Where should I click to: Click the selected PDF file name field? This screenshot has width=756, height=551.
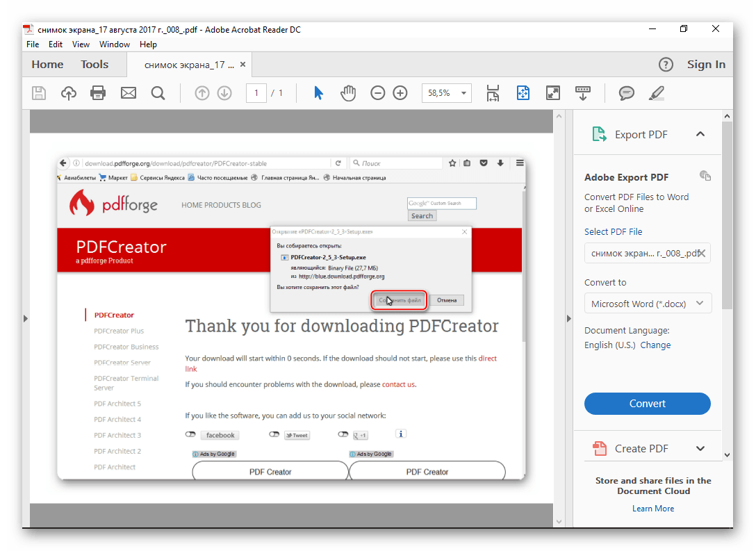[x=647, y=254]
